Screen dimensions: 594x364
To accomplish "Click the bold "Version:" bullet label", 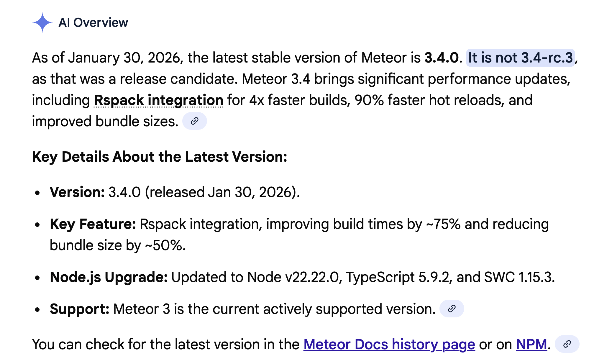I will click(x=77, y=192).
